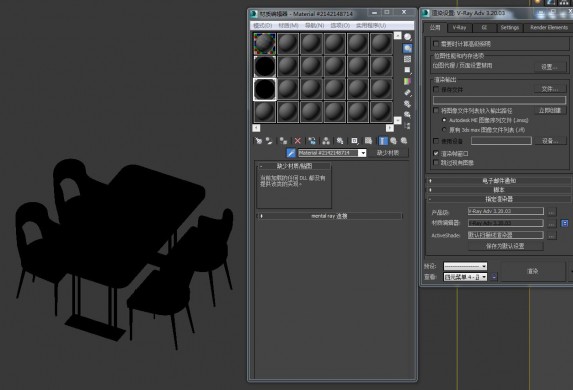The image size is (573, 390).
Task: Toggle the checked render frame window checkbox
Action: click(x=436, y=154)
